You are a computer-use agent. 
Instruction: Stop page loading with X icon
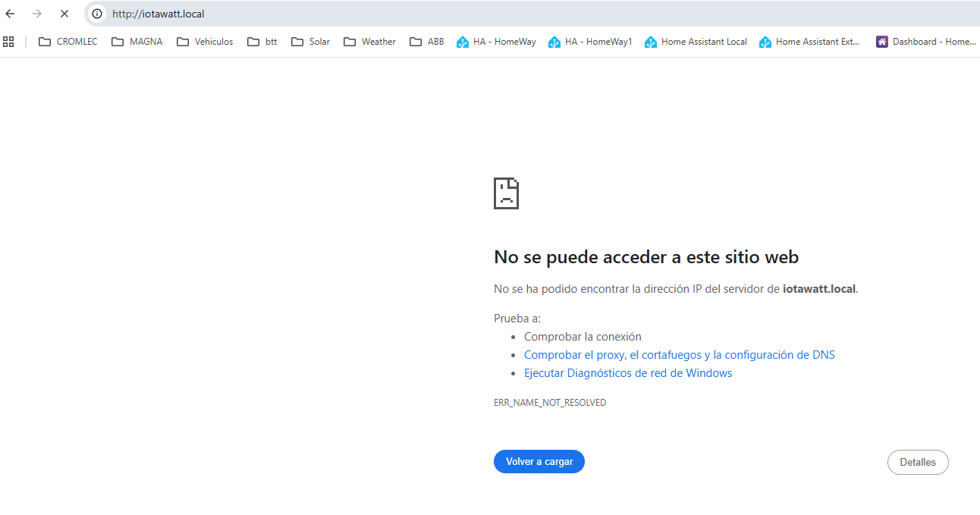tap(64, 14)
